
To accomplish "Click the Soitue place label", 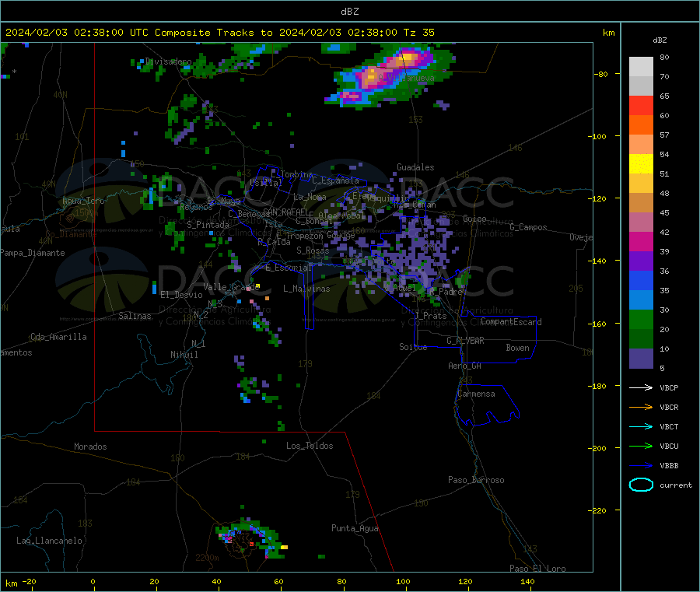I will 413,347.
